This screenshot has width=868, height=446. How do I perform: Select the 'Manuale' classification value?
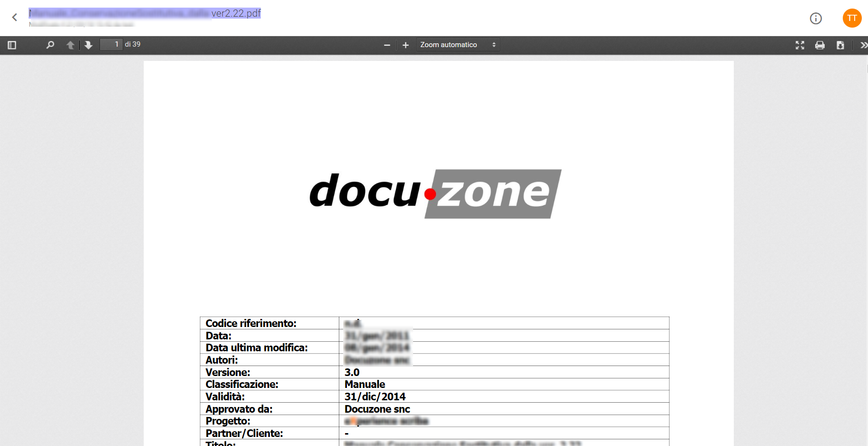365,384
